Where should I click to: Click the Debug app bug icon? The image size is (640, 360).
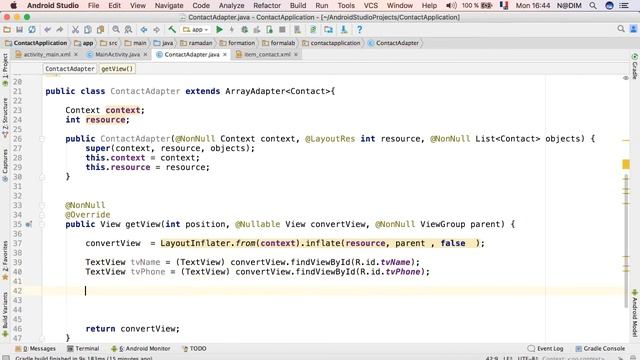pyautogui.click(x=244, y=29)
